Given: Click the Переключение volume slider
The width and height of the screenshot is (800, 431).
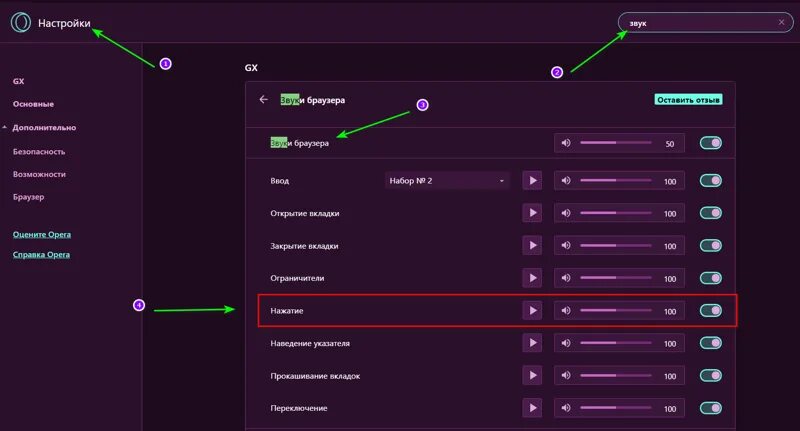Looking at the screenshot, I should click(616, 408).
